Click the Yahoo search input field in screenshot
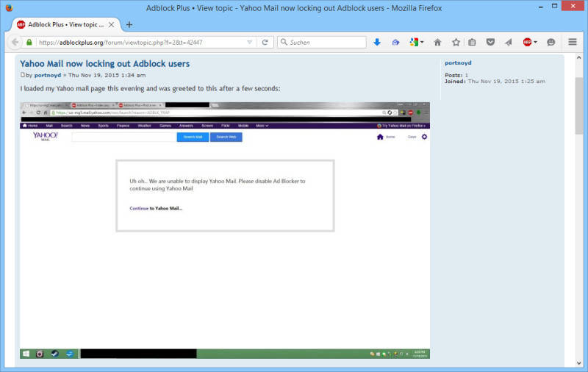 point(124,137)
